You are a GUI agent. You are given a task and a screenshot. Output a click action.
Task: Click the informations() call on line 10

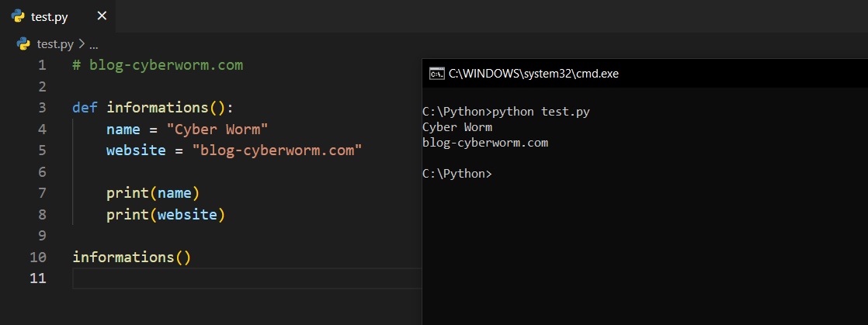[x=131, y=257]
